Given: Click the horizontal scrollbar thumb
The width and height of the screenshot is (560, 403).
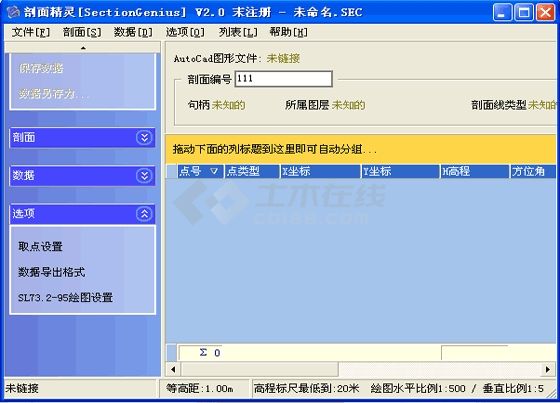Looking at the screenshot, I should coord(259,369).
